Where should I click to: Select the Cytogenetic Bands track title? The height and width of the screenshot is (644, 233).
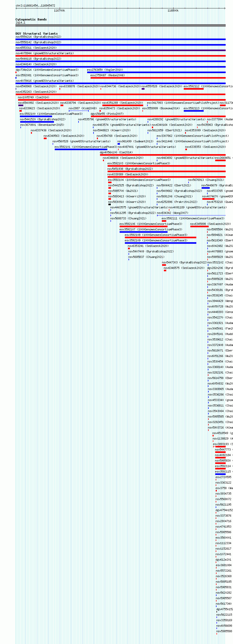[31, 19]
